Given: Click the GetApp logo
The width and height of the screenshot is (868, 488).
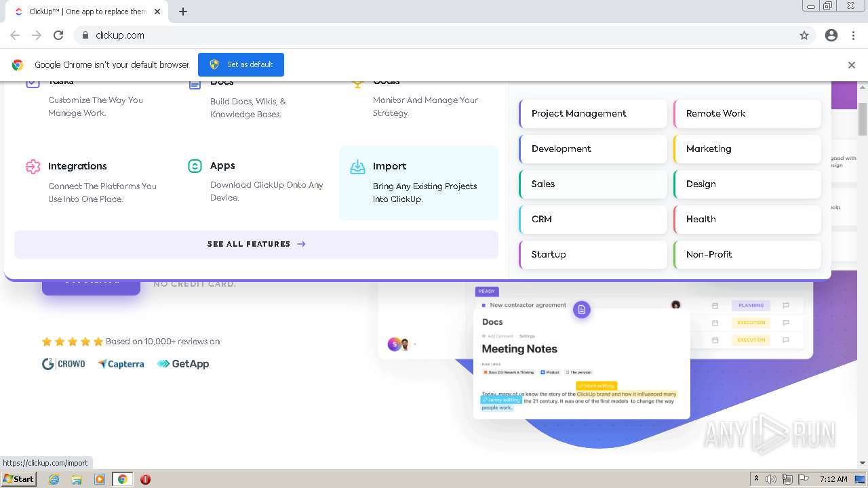Looking at the screenshot, I should 183,364.
